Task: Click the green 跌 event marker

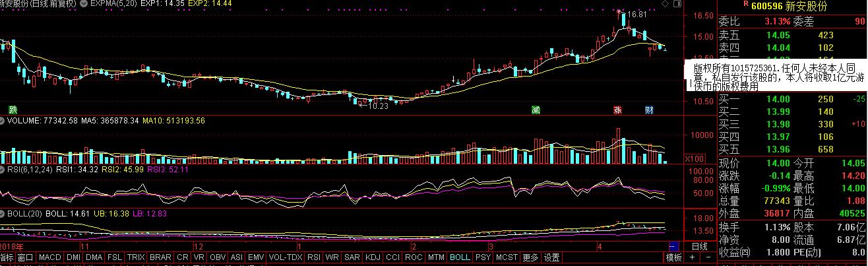Action: (11, 109)
